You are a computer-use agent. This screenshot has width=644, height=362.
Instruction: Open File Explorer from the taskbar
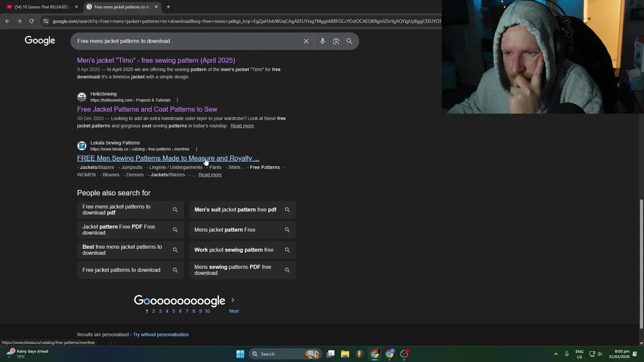point(345,354)
